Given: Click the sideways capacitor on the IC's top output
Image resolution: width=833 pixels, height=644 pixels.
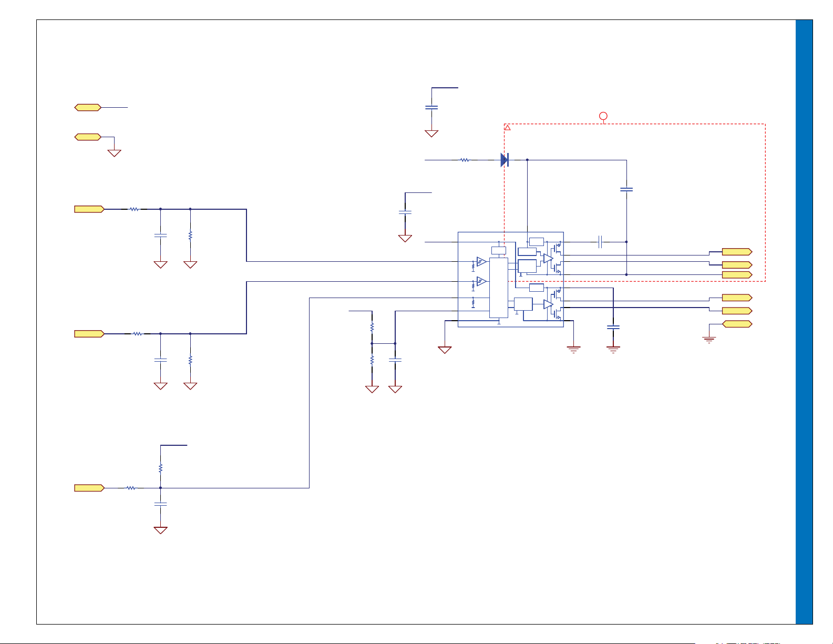Looking at the screenshot, I should (x=600, y=242).
